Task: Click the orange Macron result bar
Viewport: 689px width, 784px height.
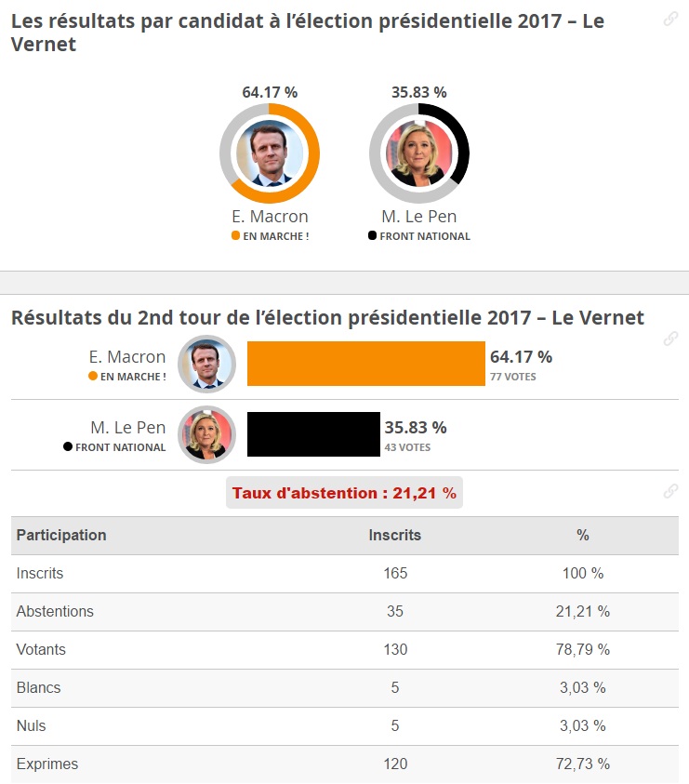Action: [x=366, y=364]
